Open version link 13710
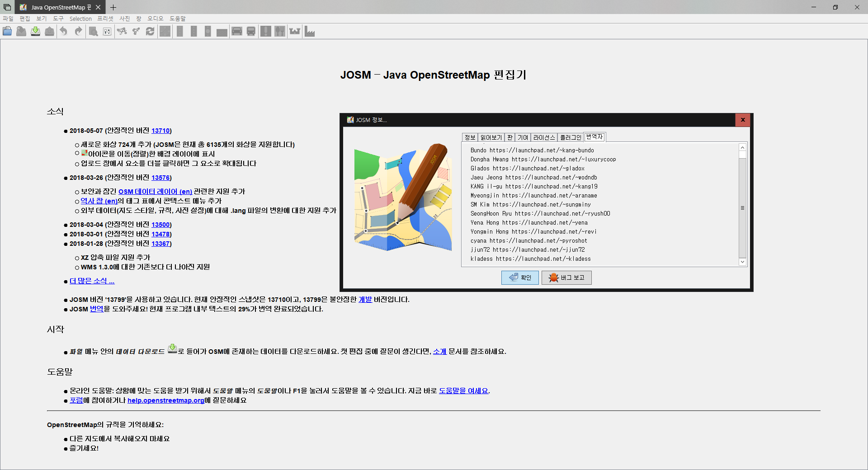Screen dimensions: 868x470 (x=160, y=131)
